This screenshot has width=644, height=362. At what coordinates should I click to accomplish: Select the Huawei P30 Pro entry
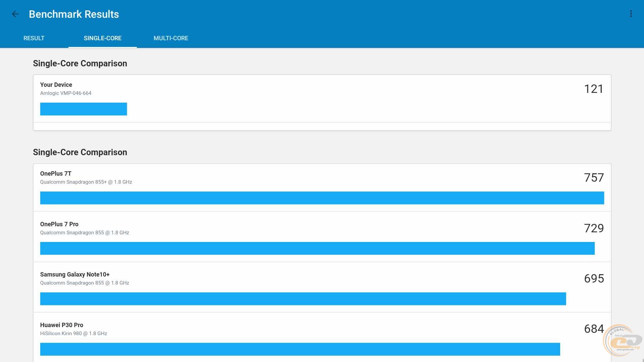[62, 325]
